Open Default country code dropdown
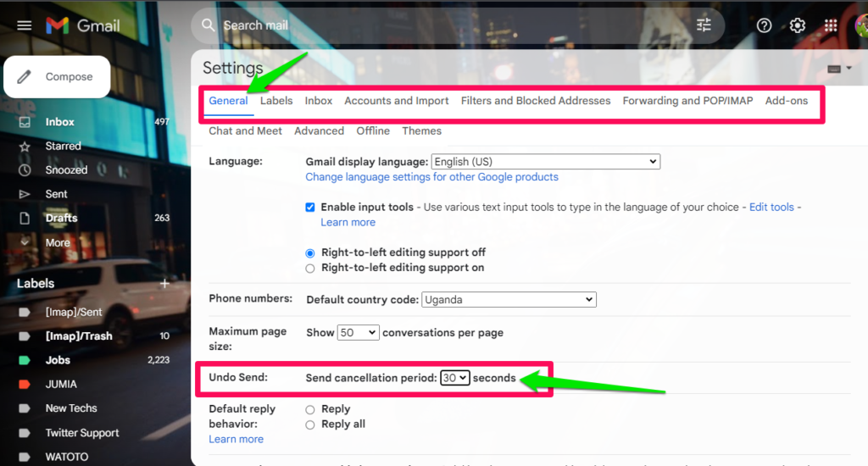 (x=509, y=299)
